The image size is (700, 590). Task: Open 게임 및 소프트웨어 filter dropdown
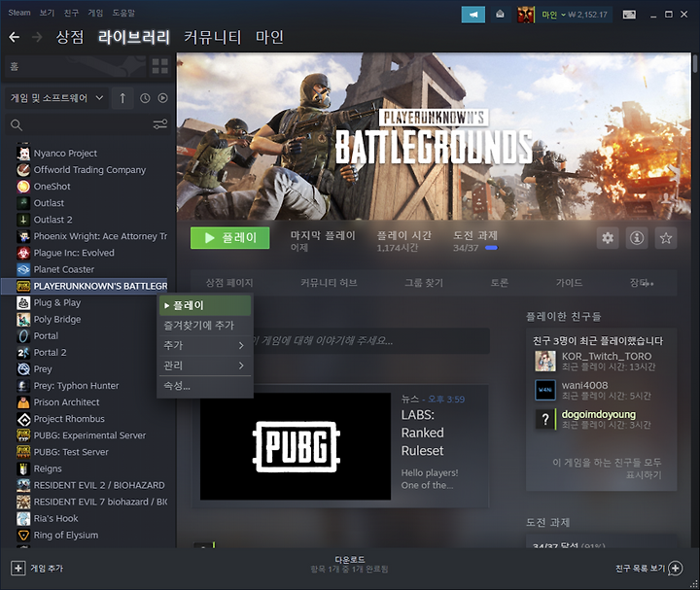point(56,98)
